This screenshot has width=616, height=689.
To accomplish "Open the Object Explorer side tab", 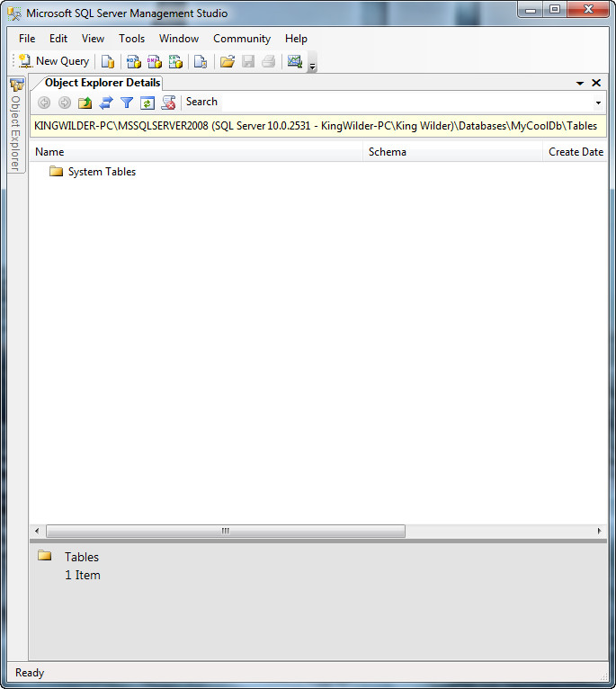I will pos(16,126).
